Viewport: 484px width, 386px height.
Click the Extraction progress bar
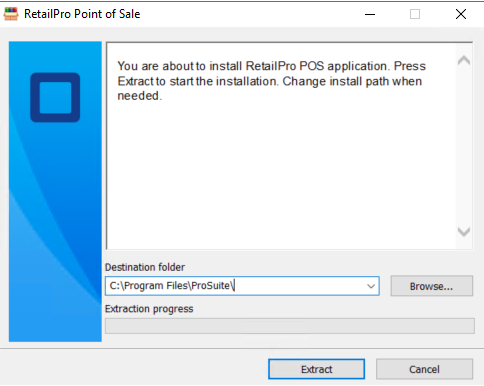(x=290, y=326)
